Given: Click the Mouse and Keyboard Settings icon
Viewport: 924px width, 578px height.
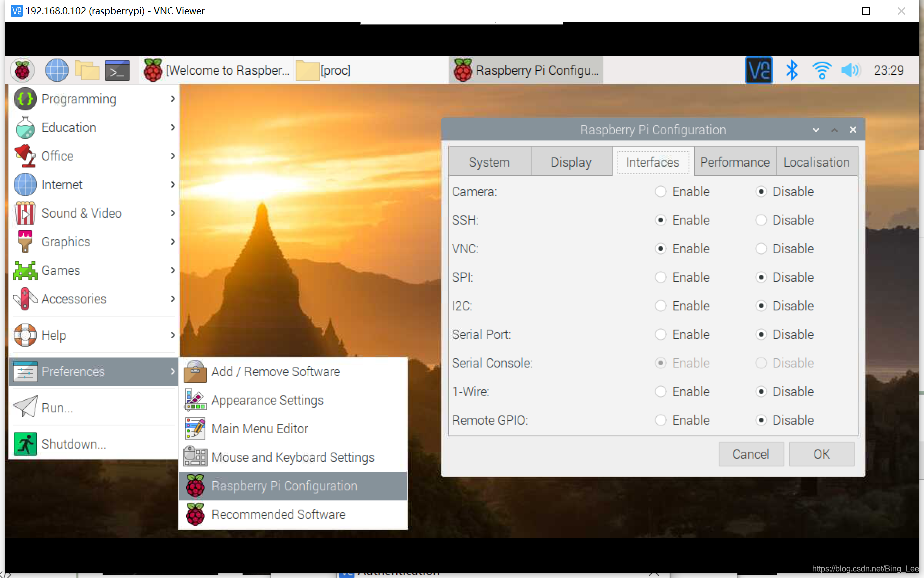Looking at the screenshot, I should click(195, 457).
